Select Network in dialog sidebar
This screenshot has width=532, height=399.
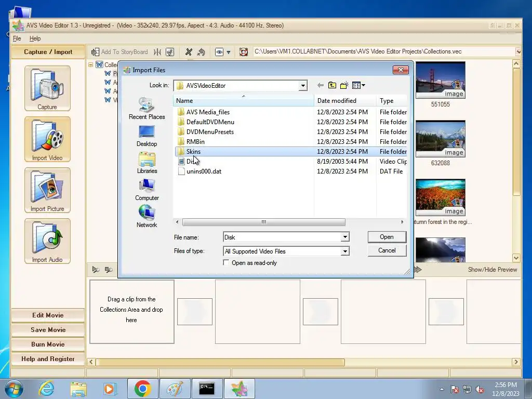[147, 217]
